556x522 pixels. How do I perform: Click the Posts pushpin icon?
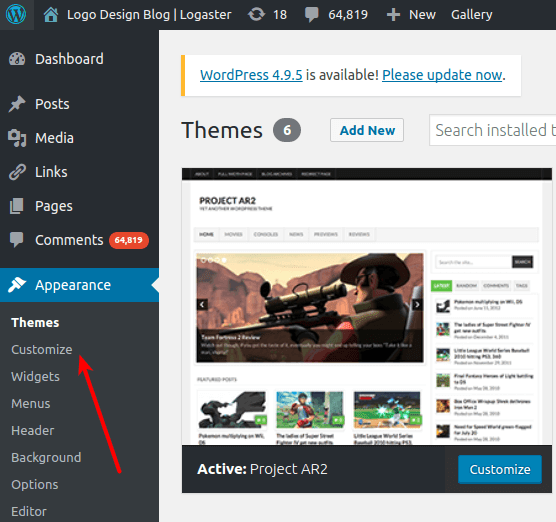17,104
